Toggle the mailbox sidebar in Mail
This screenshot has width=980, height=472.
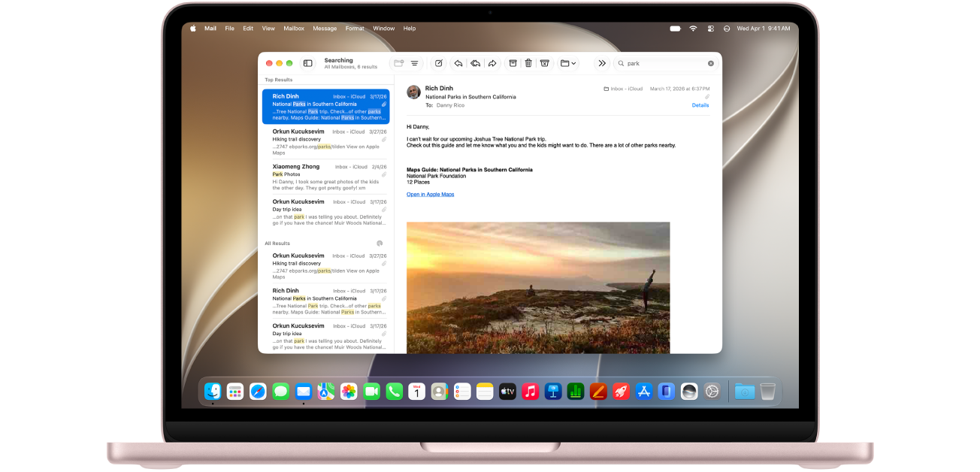point(307,63)
